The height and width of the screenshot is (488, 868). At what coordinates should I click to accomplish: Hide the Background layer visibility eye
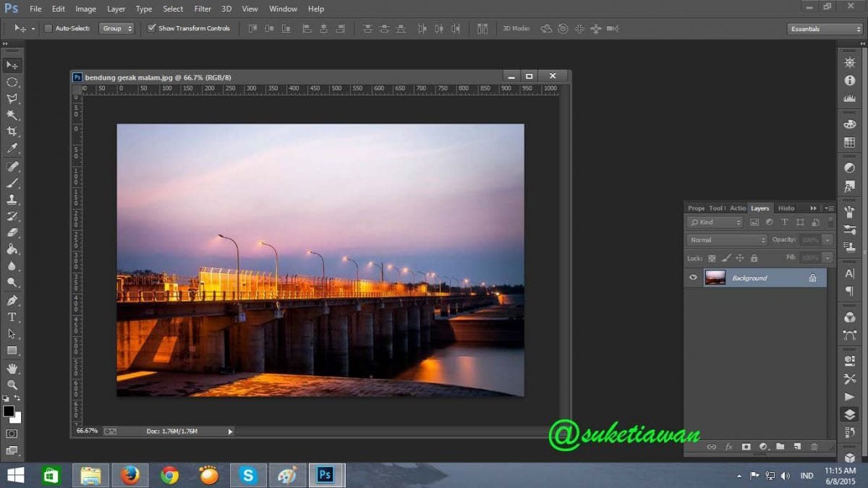pos(693,278)
